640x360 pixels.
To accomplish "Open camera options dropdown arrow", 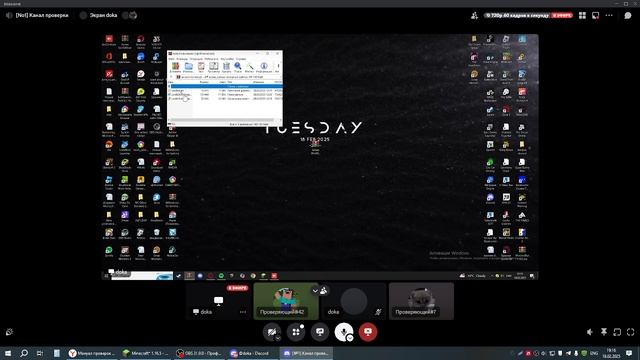I will pos(278,338).
